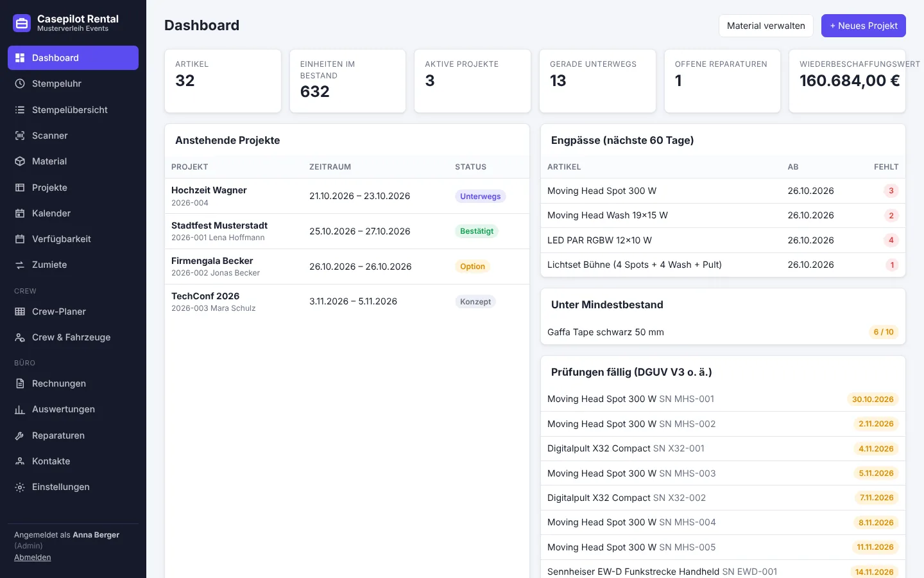
Task: Click Moving Head Wash 19×15 W shortage
Action: click(x=723, y=216)
